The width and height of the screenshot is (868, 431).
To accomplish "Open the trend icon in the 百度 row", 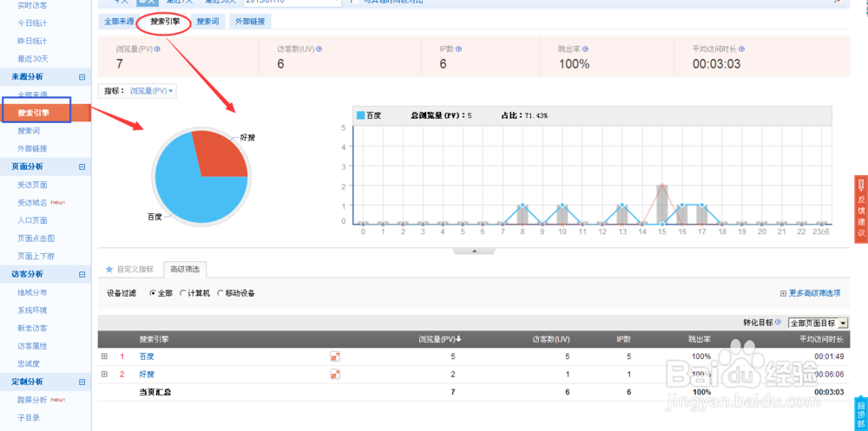I will [x=335, y=356].
